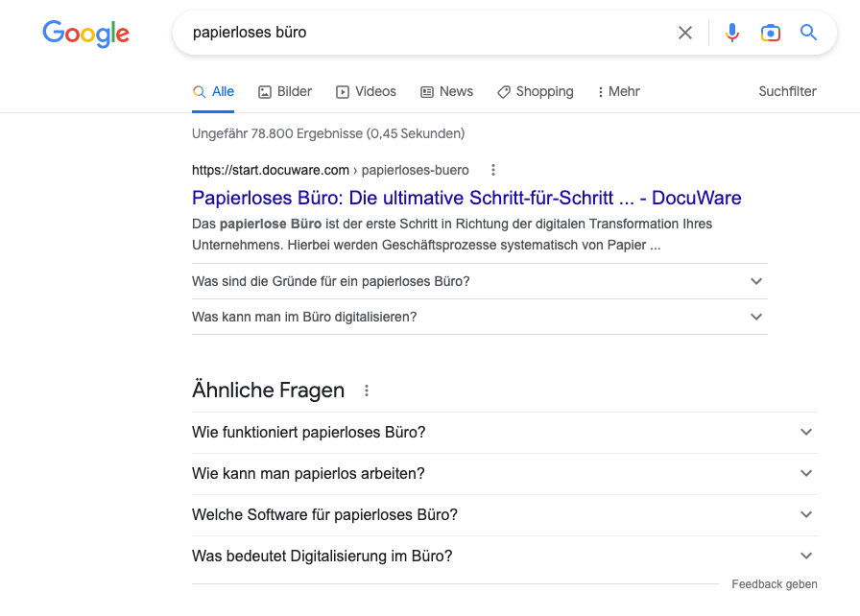Open three-dot menu beside the DocuWare URL
The height and width of the screenshot is (616, 860).
coord(493,170)
